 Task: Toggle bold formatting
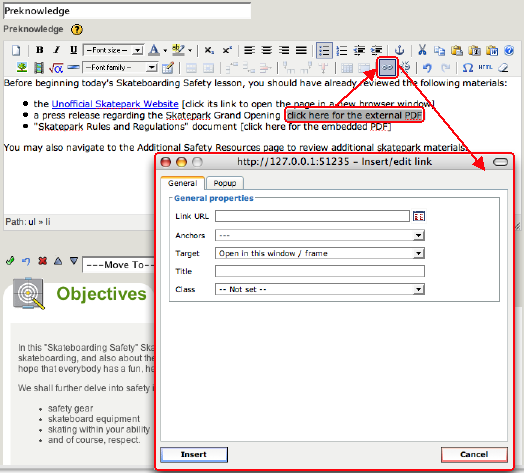(x=39, y=50)
